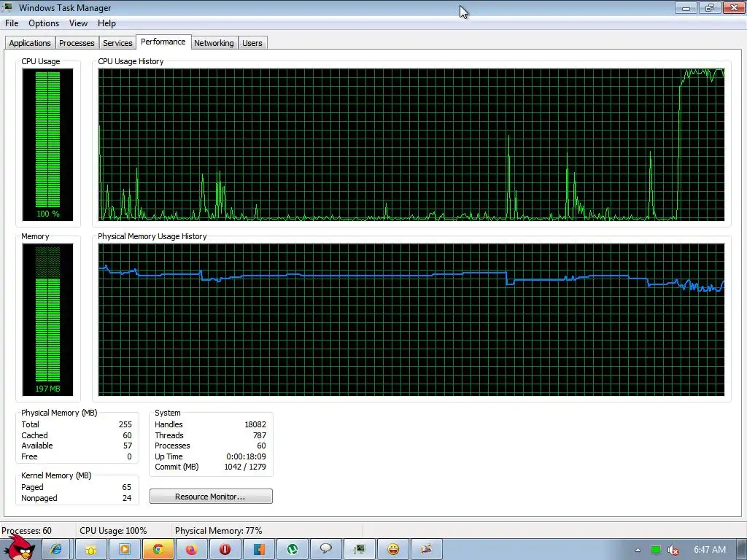Viewport: 747px width, 560px height.
Task: Click Physical Memory: 77% in status bar
Action: coord(219,531)
